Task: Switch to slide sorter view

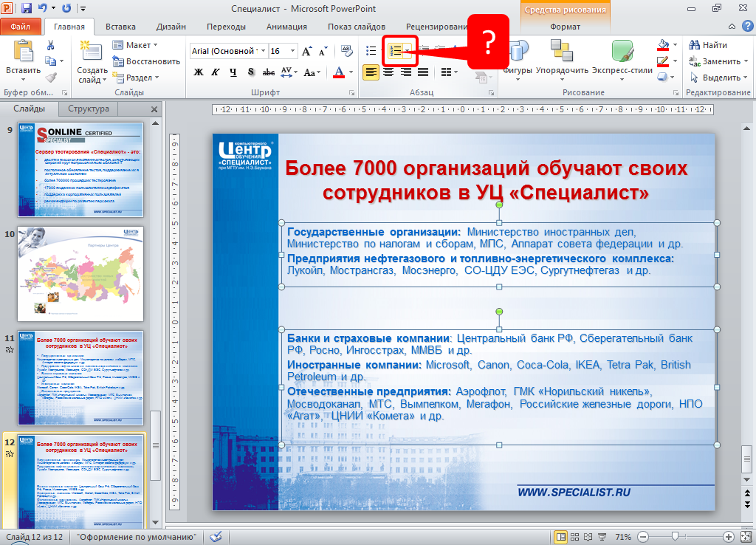Action: coord(577,536)
